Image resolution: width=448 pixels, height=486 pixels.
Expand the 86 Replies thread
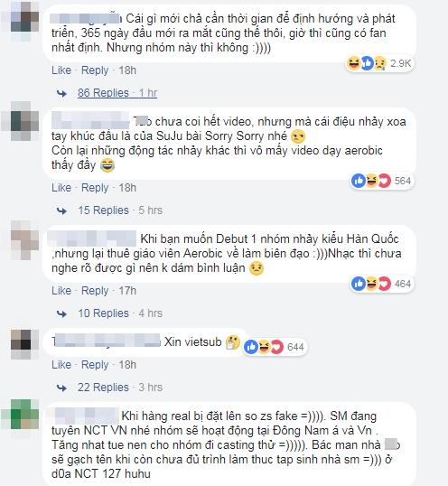pyautogui.click(x=103, y=93)
